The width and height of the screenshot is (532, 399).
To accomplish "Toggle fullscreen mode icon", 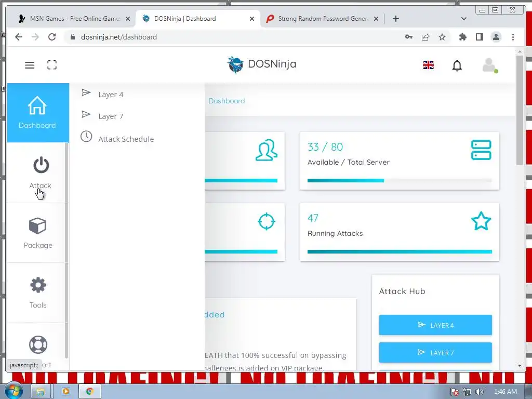I will 52,65.
